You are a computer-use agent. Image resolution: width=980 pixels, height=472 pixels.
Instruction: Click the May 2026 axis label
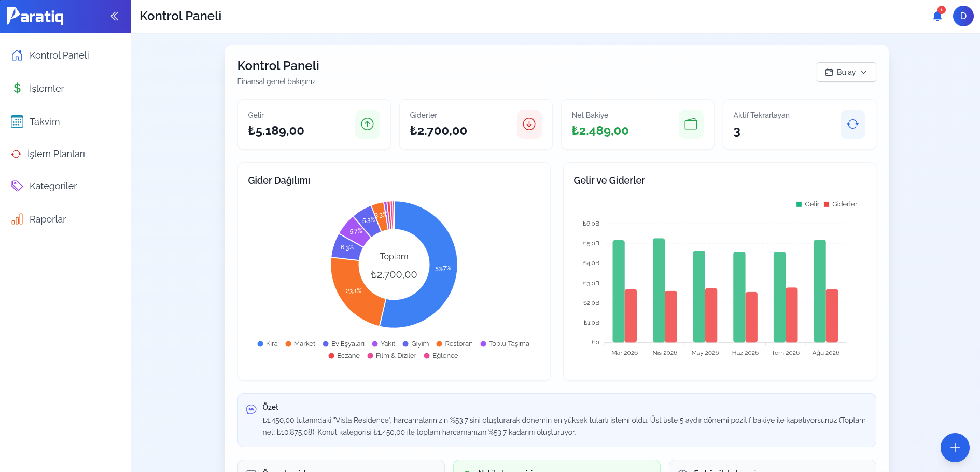(x=705, y=353)
